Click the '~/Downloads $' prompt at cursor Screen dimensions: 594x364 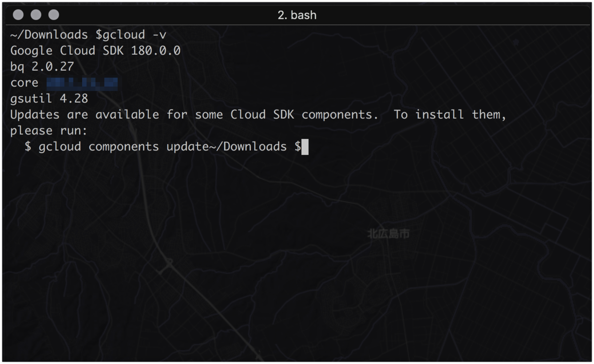tap(255, 146)
